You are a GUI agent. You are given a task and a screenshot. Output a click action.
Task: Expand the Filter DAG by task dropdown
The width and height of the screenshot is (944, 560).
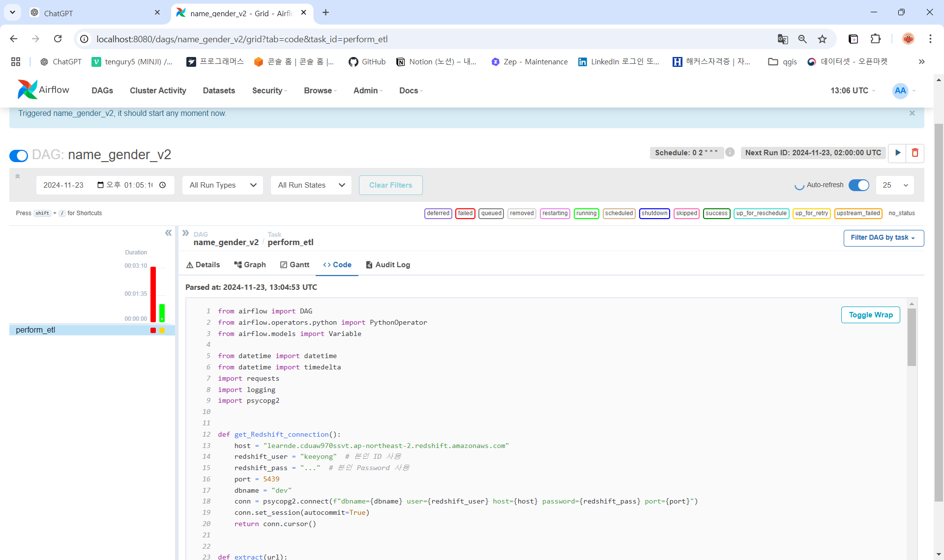pyautogui.click(x=883, y=238)
